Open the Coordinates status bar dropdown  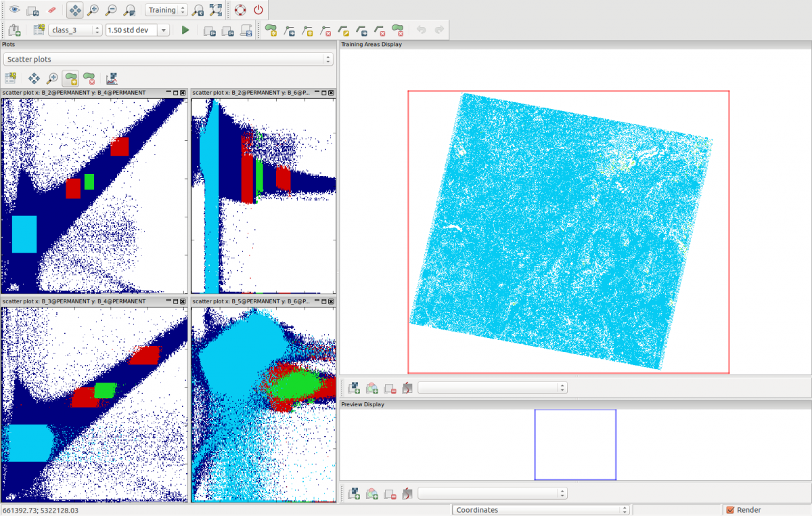[540, 510]
